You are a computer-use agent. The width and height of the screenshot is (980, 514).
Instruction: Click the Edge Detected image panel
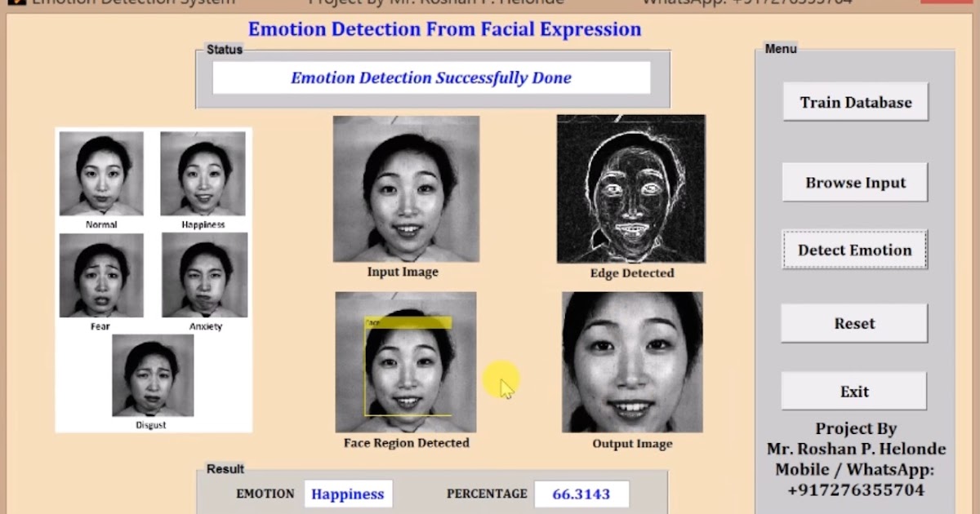pyautogui.click(x=630, y=188)
